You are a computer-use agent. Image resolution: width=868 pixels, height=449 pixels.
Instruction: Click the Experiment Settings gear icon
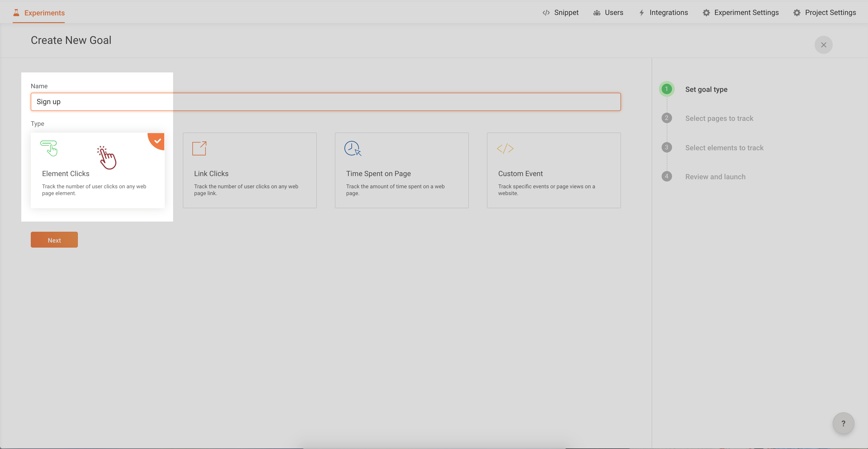(706, 13)
